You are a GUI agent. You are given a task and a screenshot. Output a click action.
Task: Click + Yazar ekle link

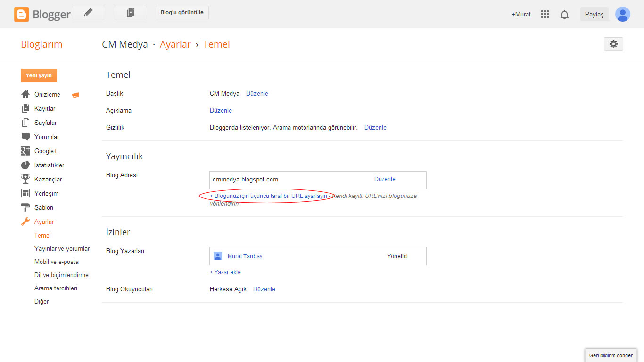225,272
